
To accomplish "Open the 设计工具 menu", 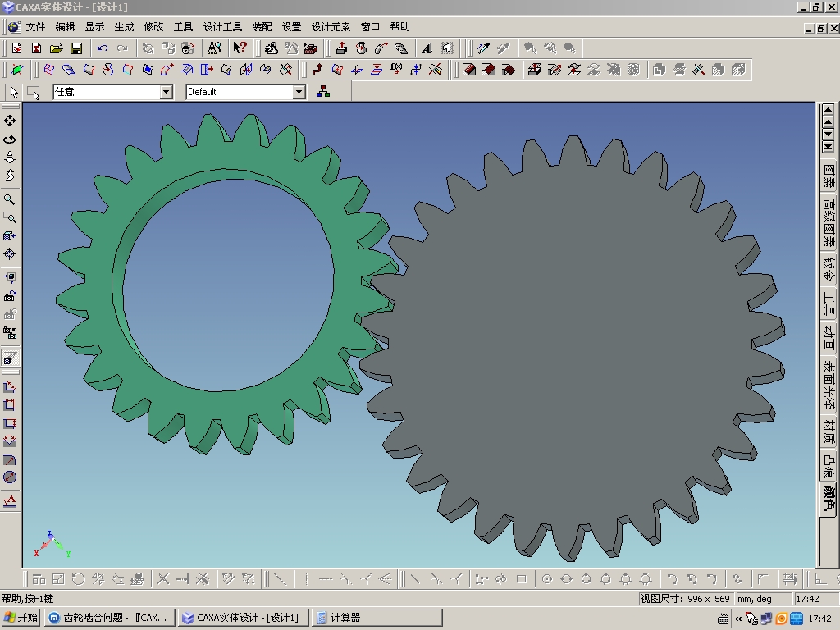I will [222, 27].
